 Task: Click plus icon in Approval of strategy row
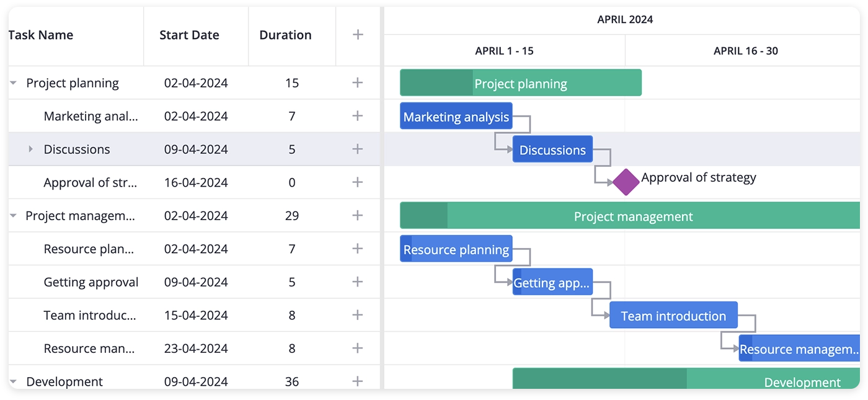coord(358,182)
